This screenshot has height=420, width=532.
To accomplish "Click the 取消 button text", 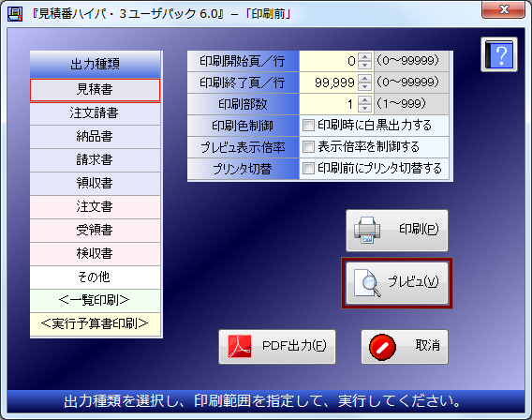I will click(x=427, y=346).
